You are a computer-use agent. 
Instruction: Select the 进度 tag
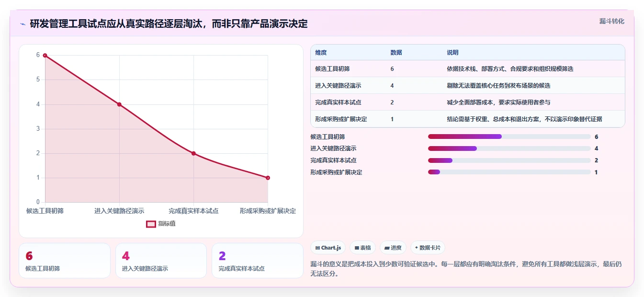tap(393, 248)
